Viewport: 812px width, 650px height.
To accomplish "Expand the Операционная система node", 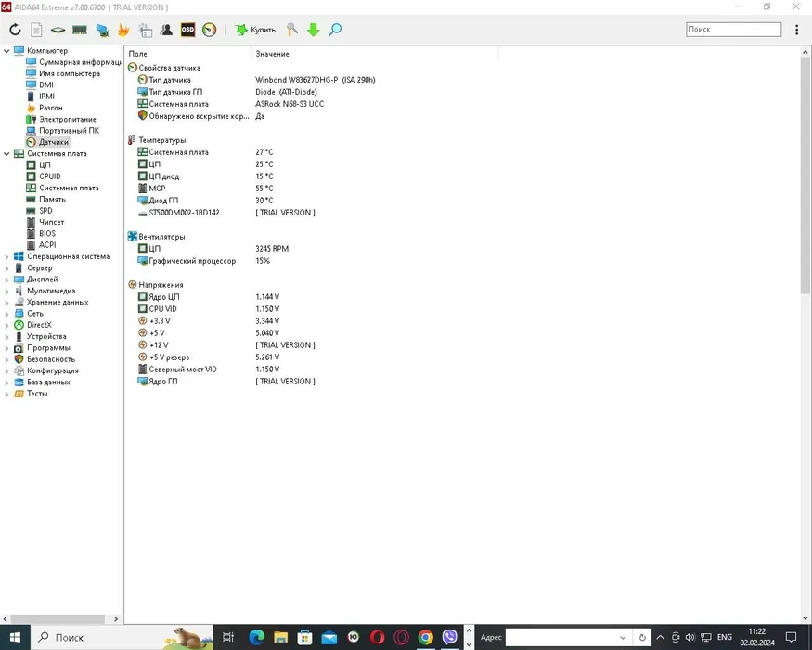I will click(x=7, y=257).
